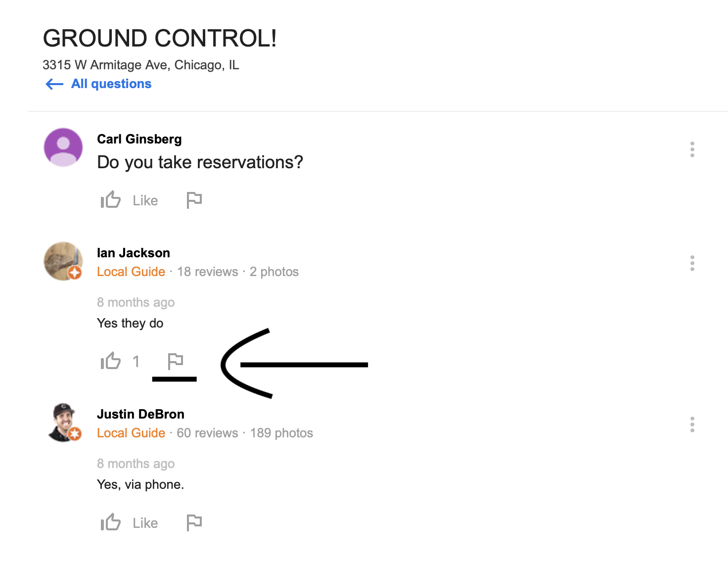Report Justin DeBron's answer with the flag icon

pos(194,522)
